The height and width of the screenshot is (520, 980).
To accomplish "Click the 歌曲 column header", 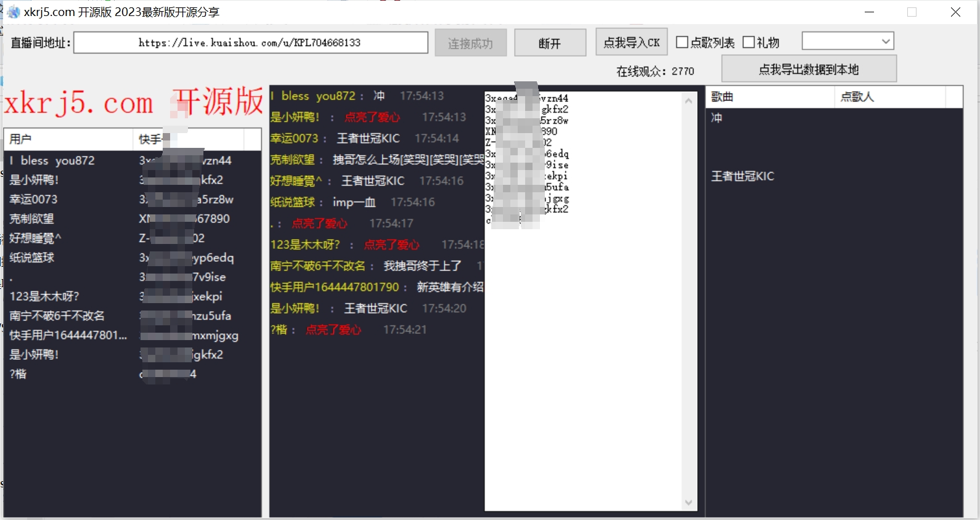I will pos(770,97).
